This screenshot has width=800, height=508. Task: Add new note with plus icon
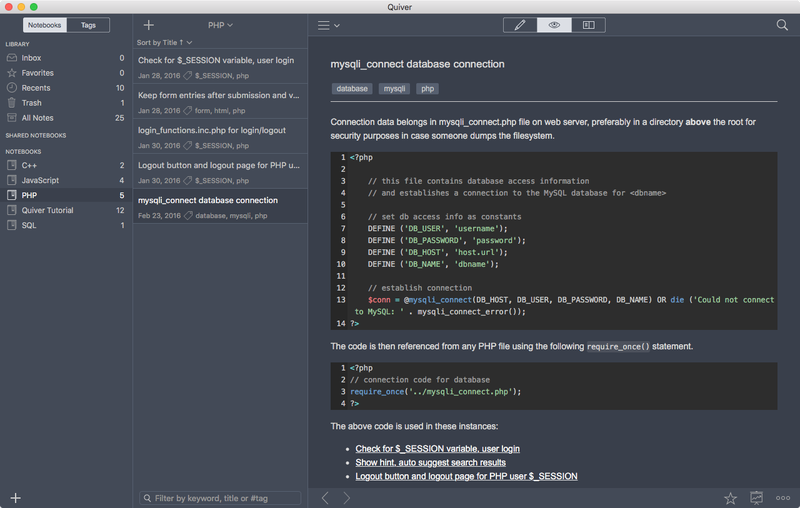pos(148,25)
